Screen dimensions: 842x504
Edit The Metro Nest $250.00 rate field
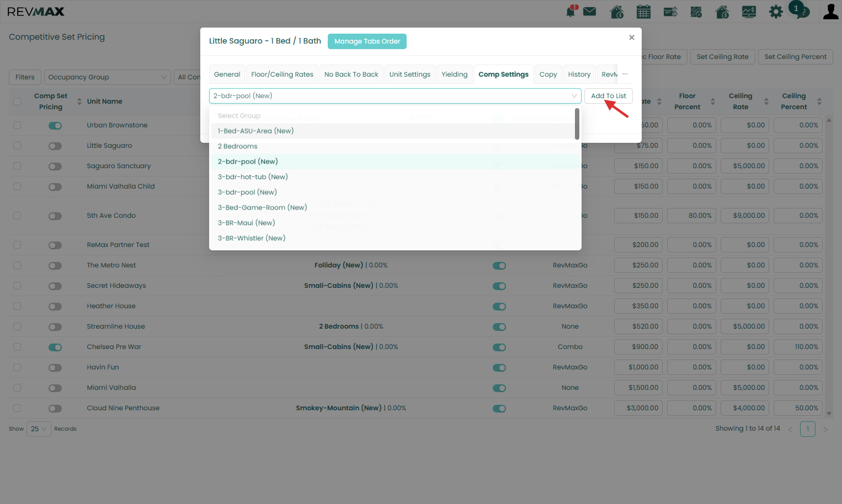(x=638, y=265)
